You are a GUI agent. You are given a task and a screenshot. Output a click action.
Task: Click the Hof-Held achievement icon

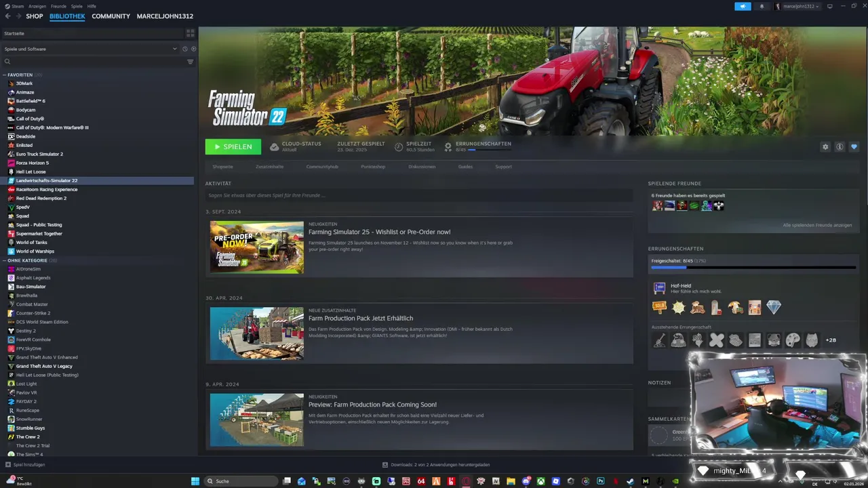pyautogui.click(x=659, y=288)
